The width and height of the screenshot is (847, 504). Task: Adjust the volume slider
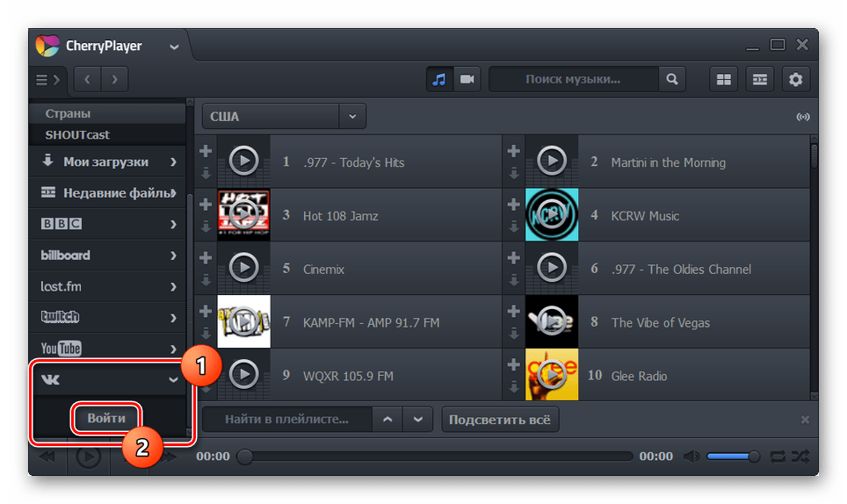tap(734, 457)
